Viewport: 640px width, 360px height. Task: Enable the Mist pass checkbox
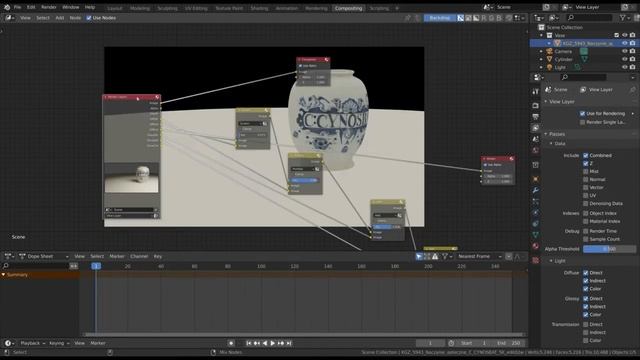(x=586, y=171)
